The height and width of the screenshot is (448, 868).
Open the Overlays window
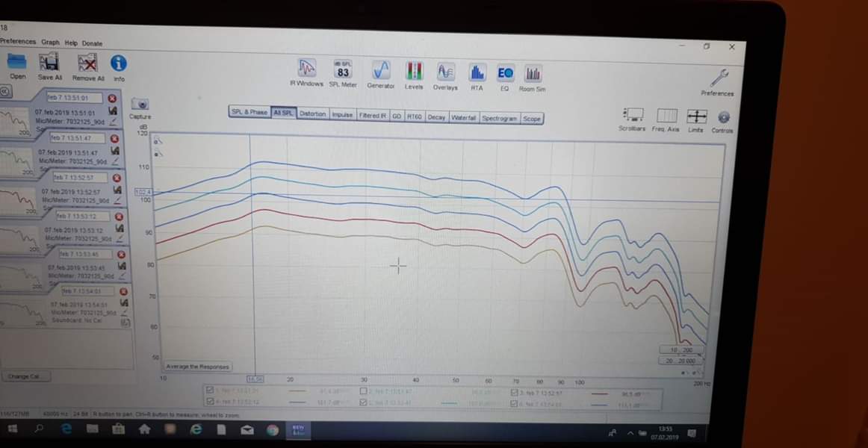(446, 72)
